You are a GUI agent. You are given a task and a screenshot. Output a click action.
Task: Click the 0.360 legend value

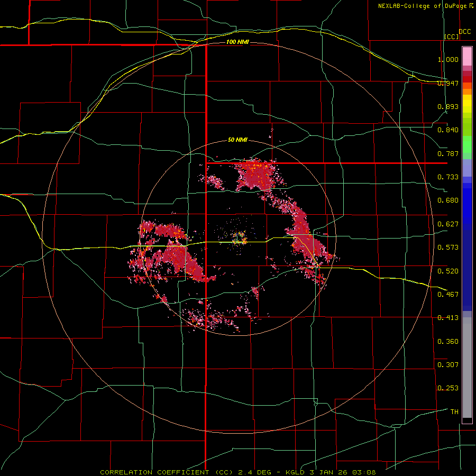tap(448, 341)
